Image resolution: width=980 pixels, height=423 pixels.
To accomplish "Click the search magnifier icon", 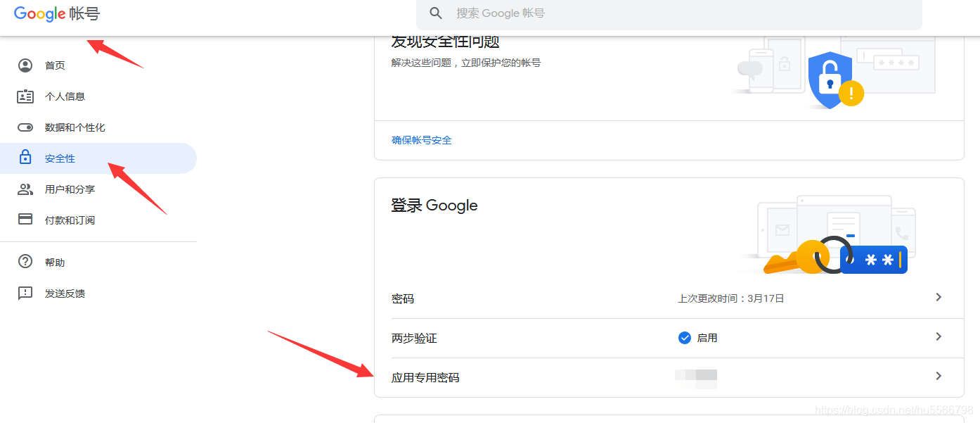I will (x=436, y=13).
